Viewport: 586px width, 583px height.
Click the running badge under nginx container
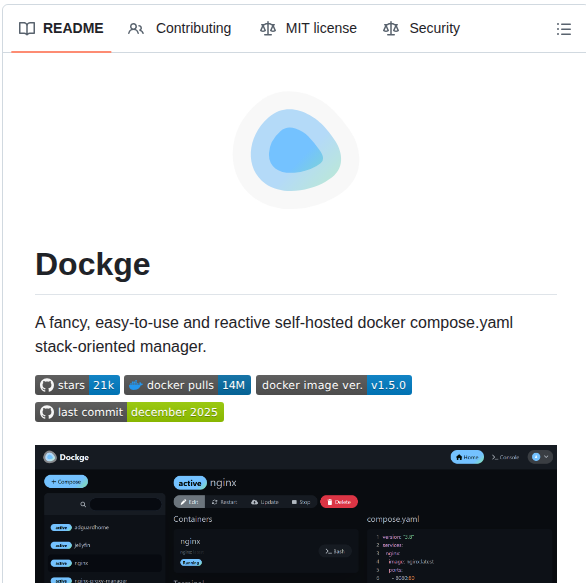[x=191, y=562]
